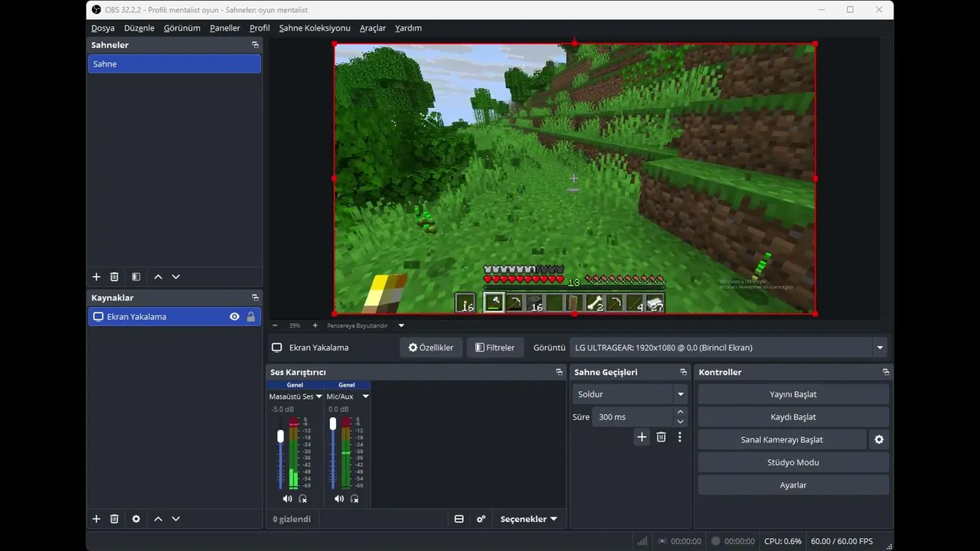Add a new source in Kaynaklar panel
Screen dimensions: 980x551
click(96, 519)
